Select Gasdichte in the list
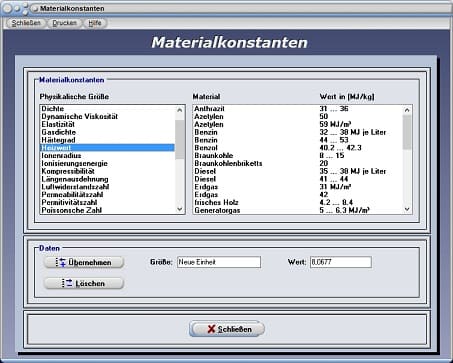This screenshot has width=453, height=363. (x=107, y=132)
